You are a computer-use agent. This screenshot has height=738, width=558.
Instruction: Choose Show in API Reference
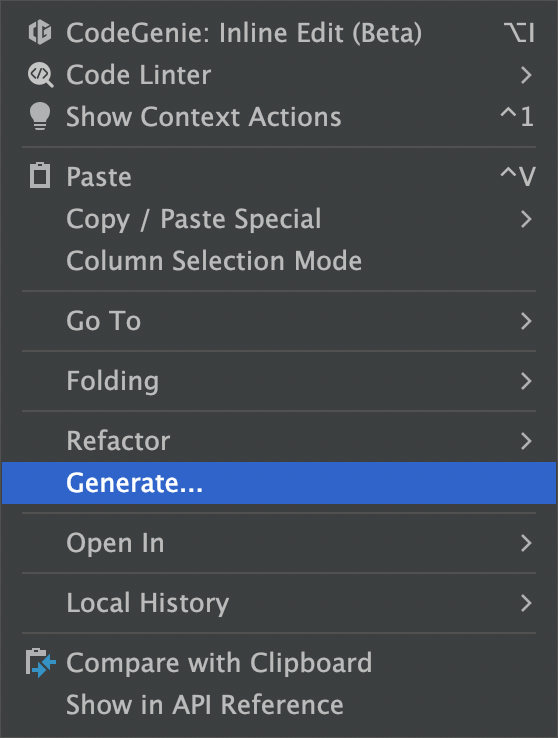click(x=279, y=705)
